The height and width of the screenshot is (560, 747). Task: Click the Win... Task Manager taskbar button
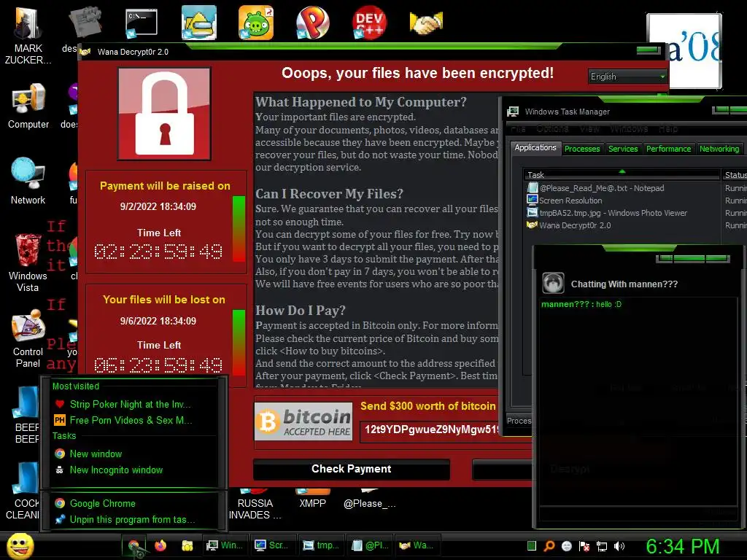point(225,545)
